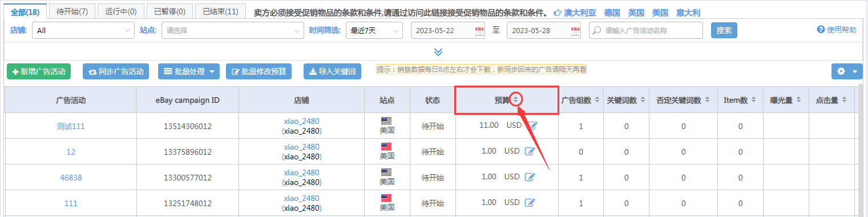Open calendar icon for start date 2023-05-22

(x=479, y=31)
